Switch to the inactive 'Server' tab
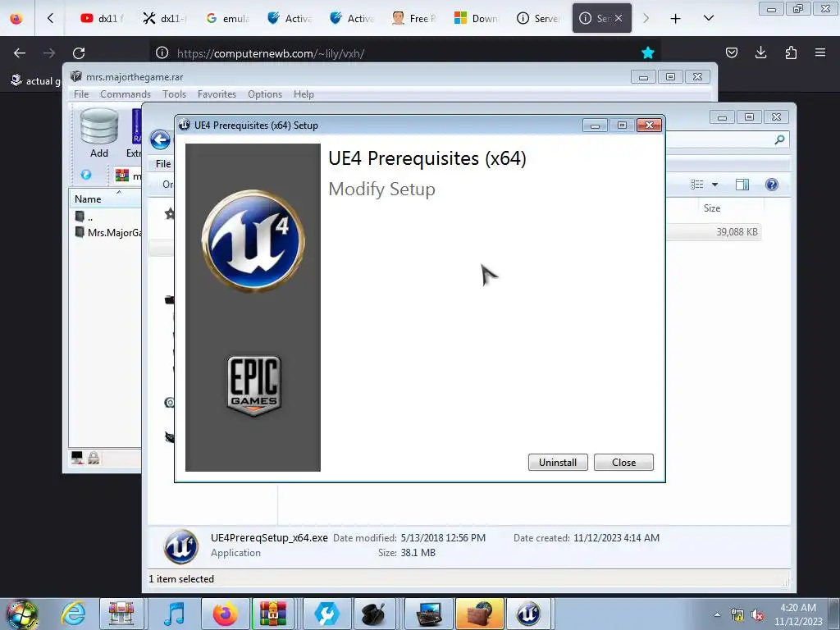The image size is (840, 630). click(x=538, y=18)
